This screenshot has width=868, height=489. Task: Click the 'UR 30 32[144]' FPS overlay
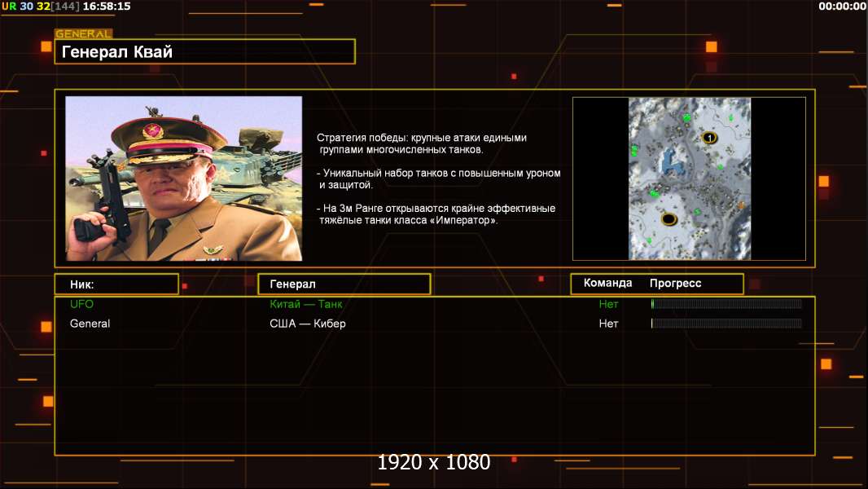coord(41,6)
